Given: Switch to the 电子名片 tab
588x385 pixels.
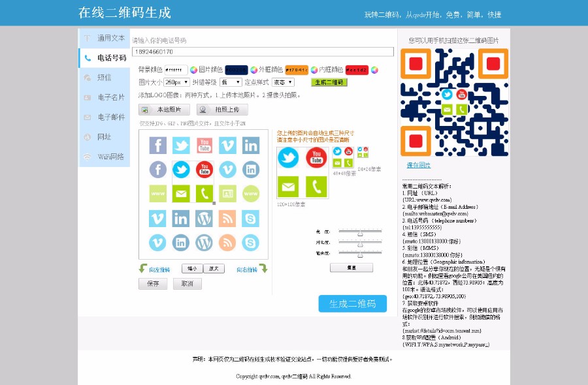Looking at the screenshot, I should [106, 97].
